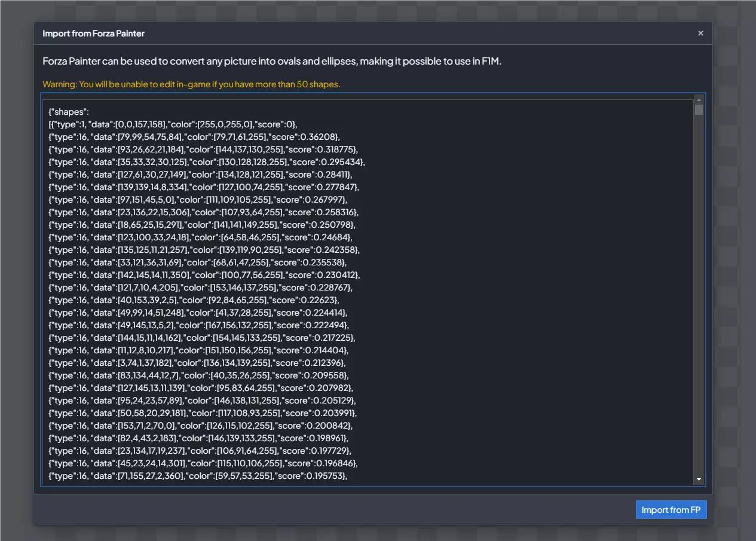The height and width of the screenshot is (541, 756).
Task: Click the line with score 0.207982
Action: [x=201, y=388]
